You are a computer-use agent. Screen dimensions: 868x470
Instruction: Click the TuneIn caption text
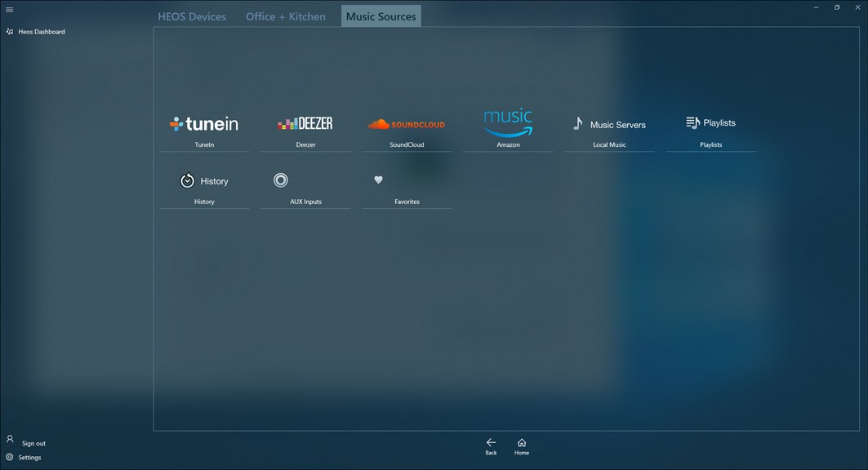coord(203,145)
